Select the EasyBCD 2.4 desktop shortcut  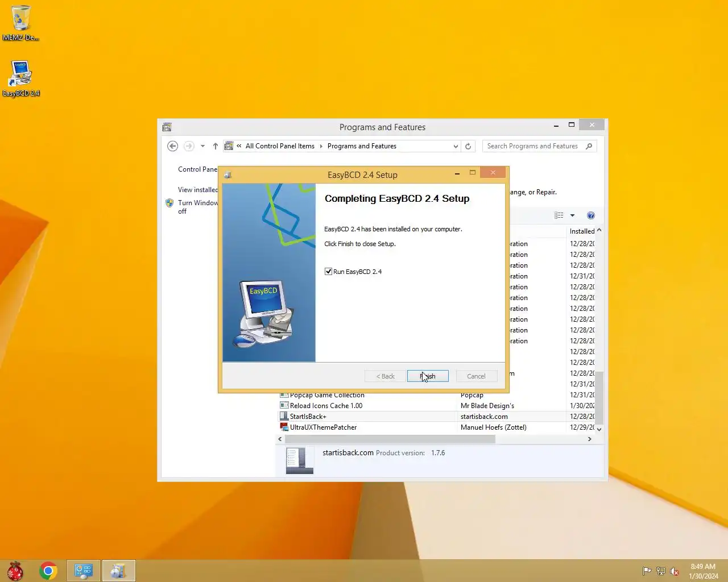(x=21, y=78)
